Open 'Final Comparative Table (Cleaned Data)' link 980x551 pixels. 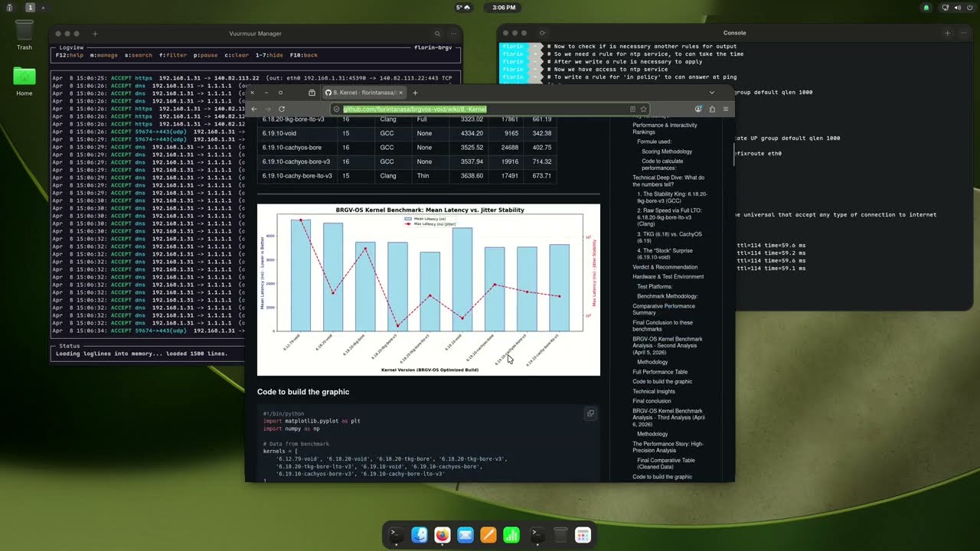click(666, 464)
